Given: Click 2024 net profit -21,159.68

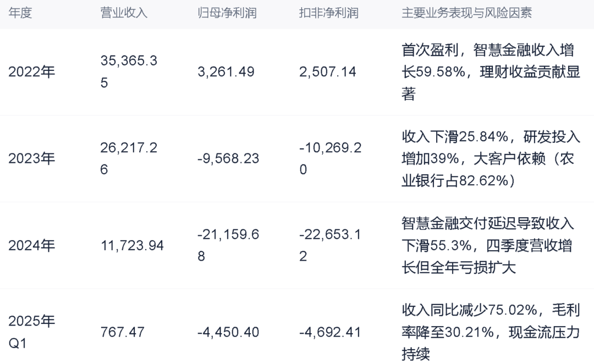Looking at the screenshot, I should coord(228,245).
